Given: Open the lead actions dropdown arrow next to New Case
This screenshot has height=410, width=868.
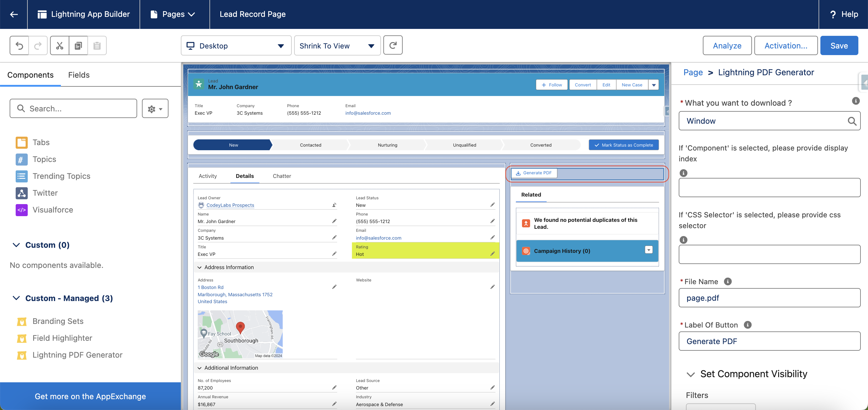Looking at the screenshot, I should [654, 85].
